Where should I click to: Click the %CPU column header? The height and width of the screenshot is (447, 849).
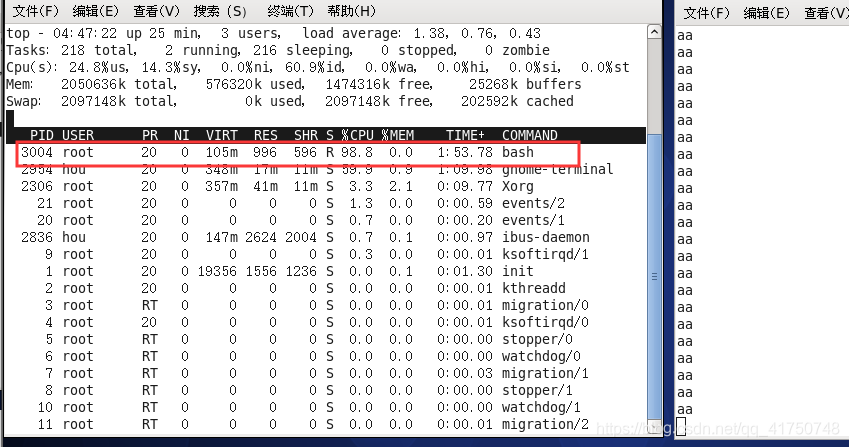click(x=357, y=135)
